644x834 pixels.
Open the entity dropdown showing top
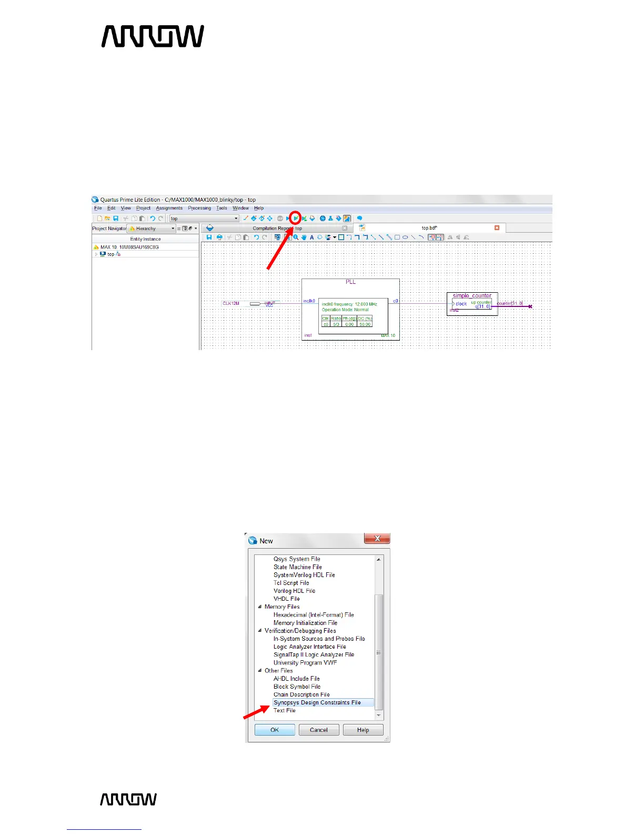pyautogui.click(x=204, y=219)
